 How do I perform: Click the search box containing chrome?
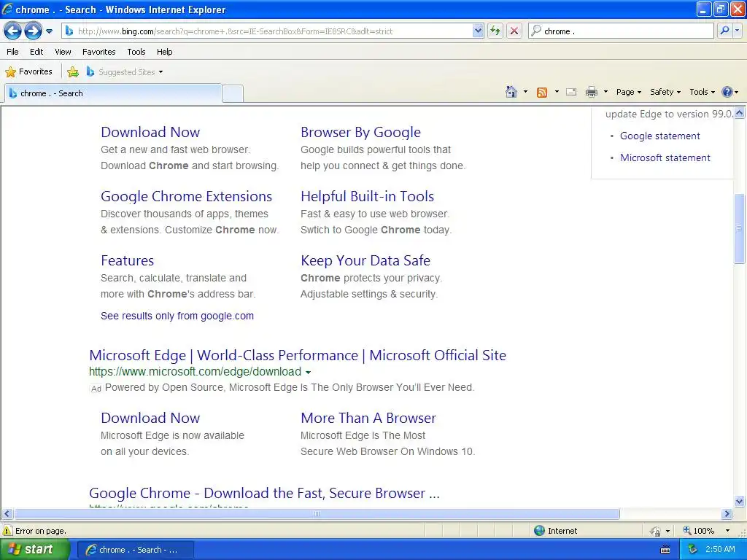pyautogui.click(x=621, y=31)
